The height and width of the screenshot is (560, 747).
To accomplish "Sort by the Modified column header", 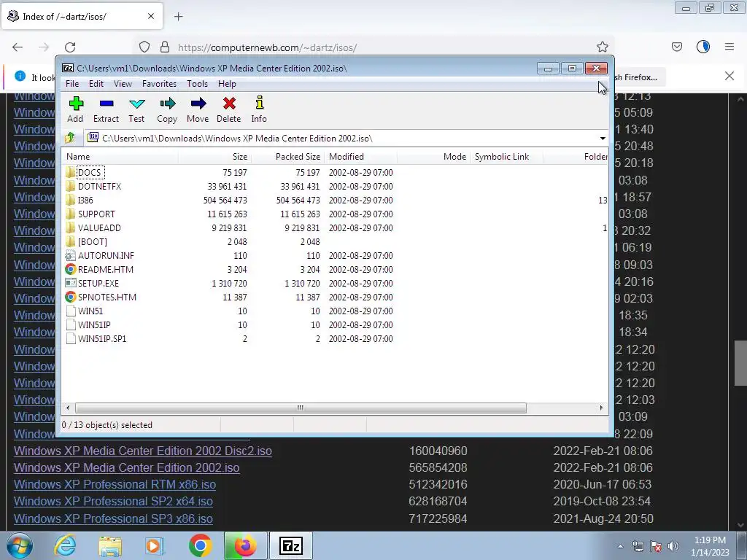I will point(360,157).
